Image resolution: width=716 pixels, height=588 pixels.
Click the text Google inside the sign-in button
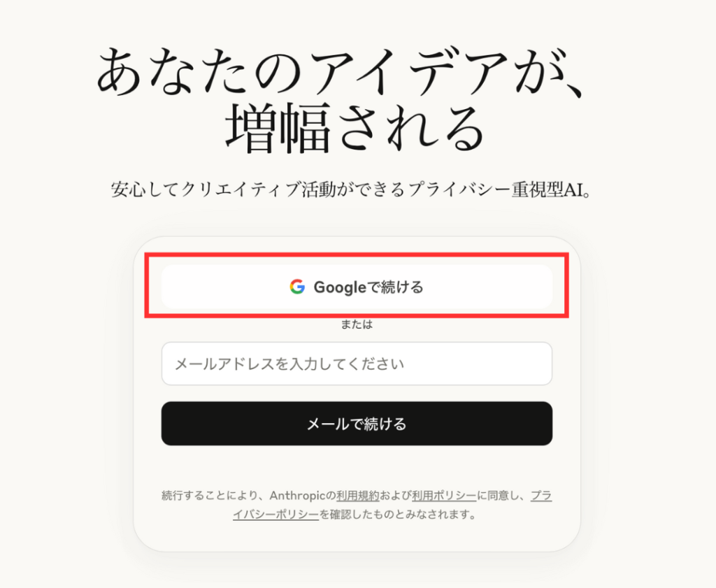click(340, 287)
